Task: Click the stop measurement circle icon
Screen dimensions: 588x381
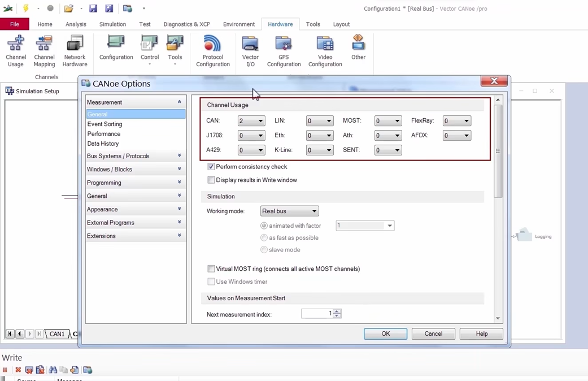Action: pos(50,8)
